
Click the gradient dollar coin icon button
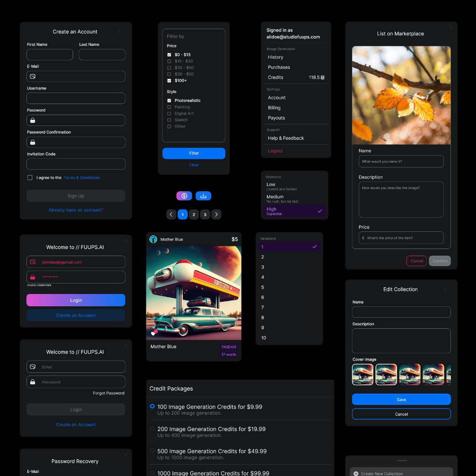(x=184, y=196)
